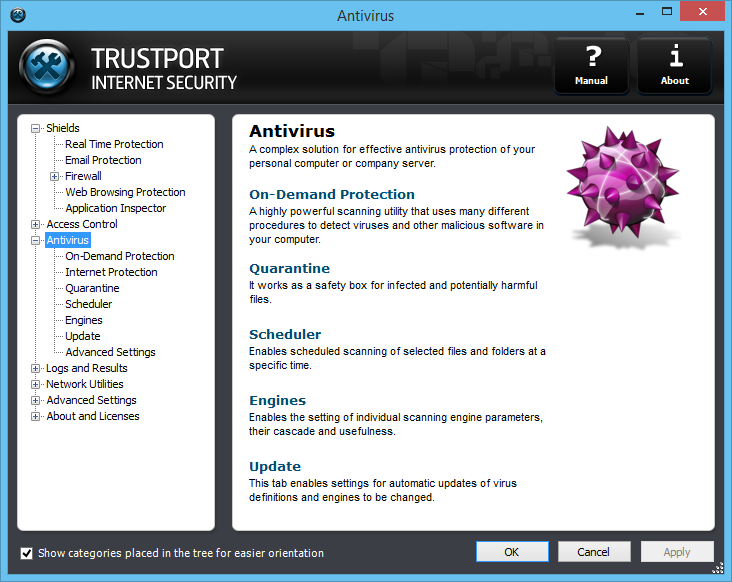Select Access Control tree label

(x=82, y=224)
